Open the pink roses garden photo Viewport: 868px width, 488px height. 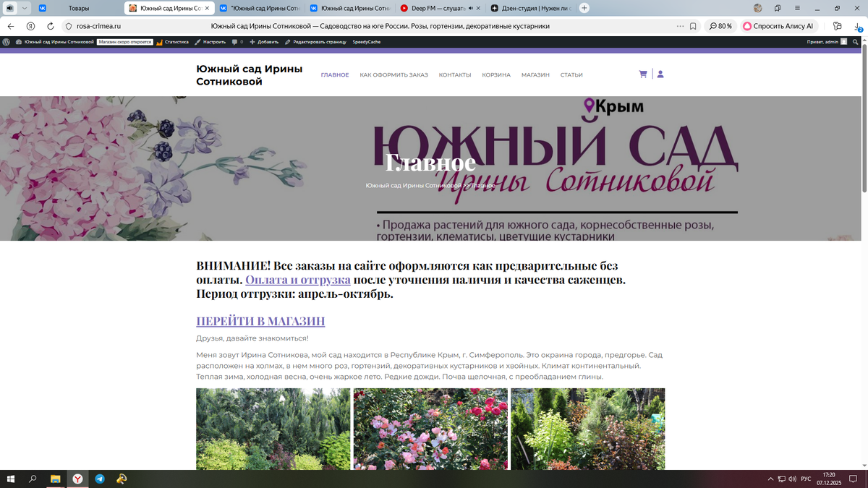tap(430, 429)
